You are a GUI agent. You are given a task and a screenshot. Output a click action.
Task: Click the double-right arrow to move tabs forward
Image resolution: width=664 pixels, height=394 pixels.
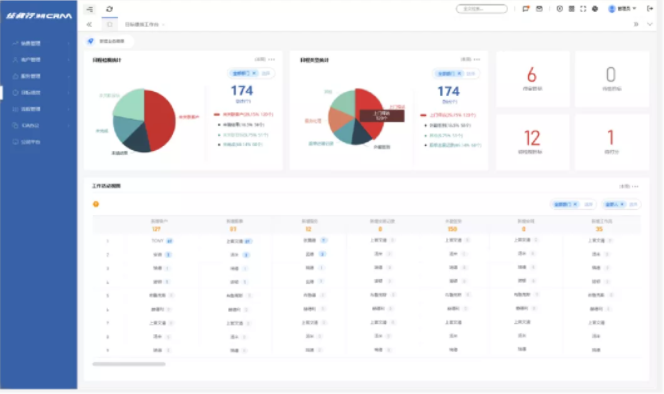coord(636,24)
